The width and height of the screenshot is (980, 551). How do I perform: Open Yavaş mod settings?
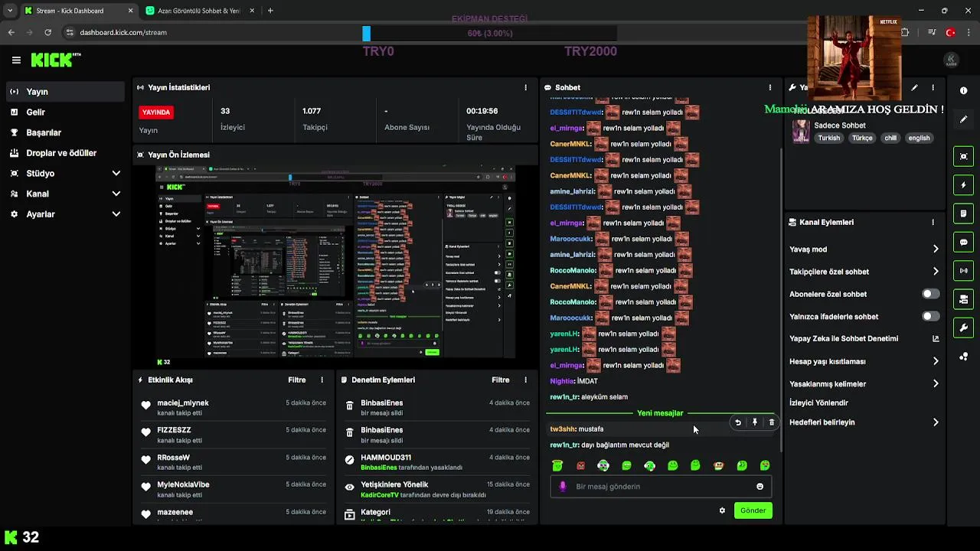[x=864, y=249]
